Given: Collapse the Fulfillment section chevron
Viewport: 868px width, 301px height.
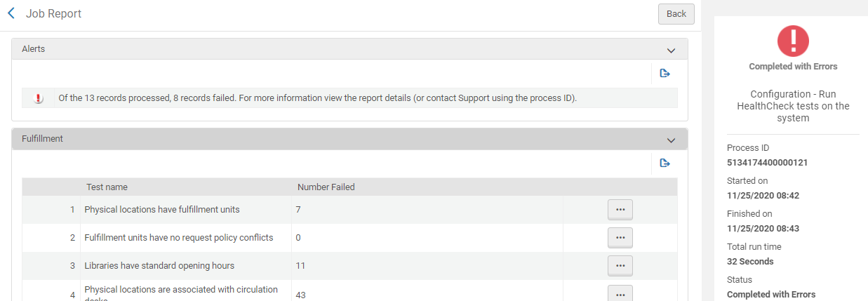Looking at the screenshot, I should pyautogui.click(x=671, y=140).
